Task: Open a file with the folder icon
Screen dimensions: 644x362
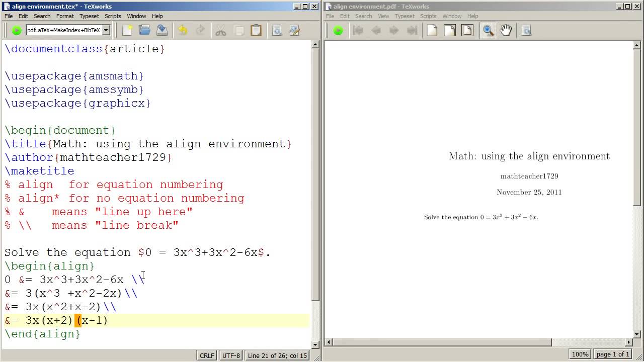Action: pyautogui.click(x=144, y=31)
